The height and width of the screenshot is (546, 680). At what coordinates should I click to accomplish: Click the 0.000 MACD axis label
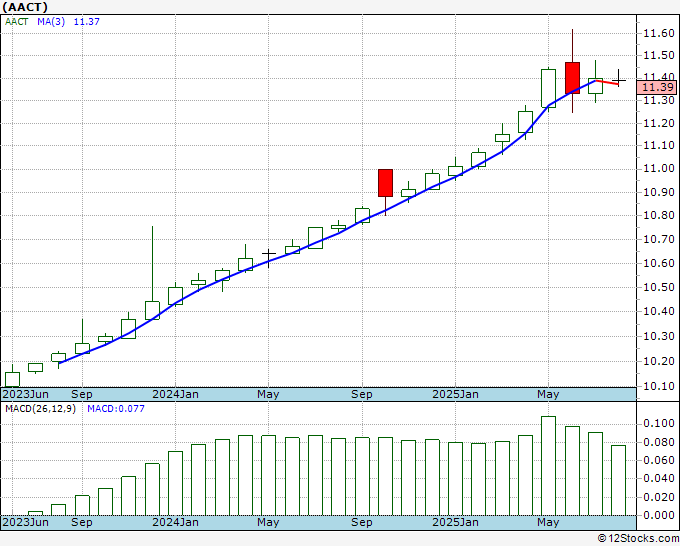tap(659, 515)
